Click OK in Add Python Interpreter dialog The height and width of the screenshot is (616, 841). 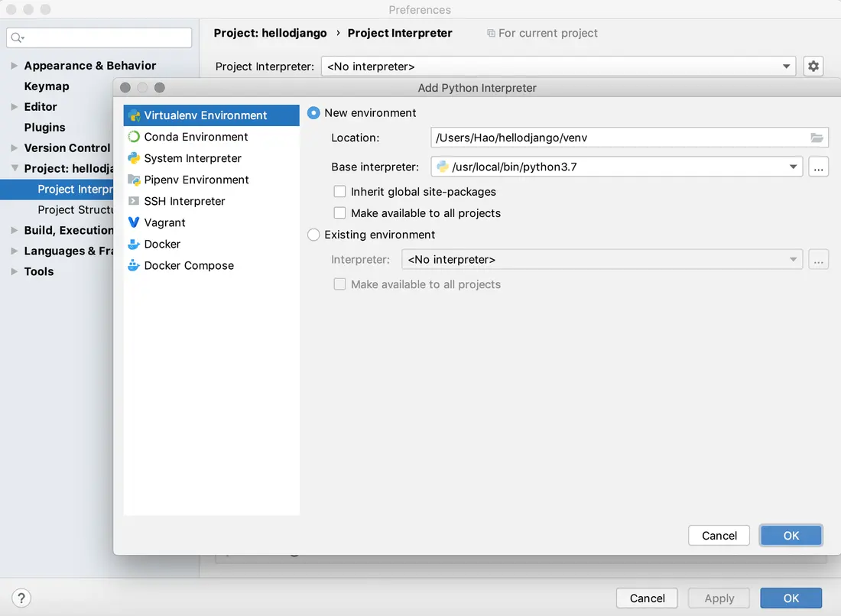791,536
